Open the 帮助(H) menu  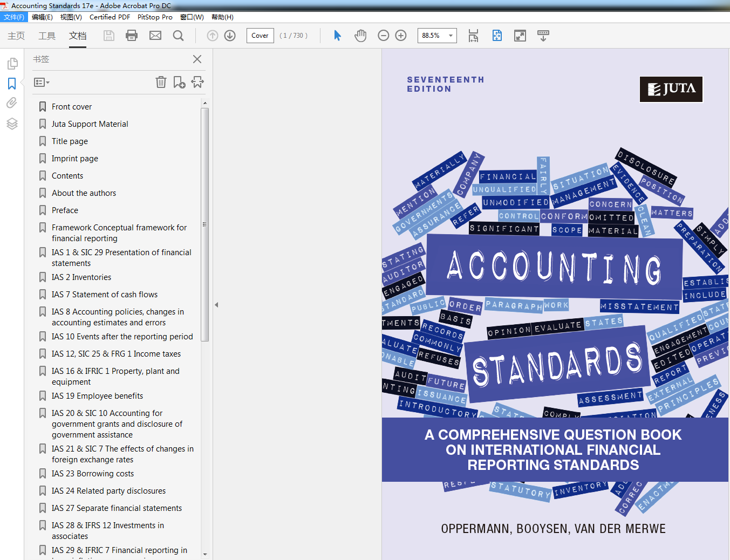[x=222, y=17]
